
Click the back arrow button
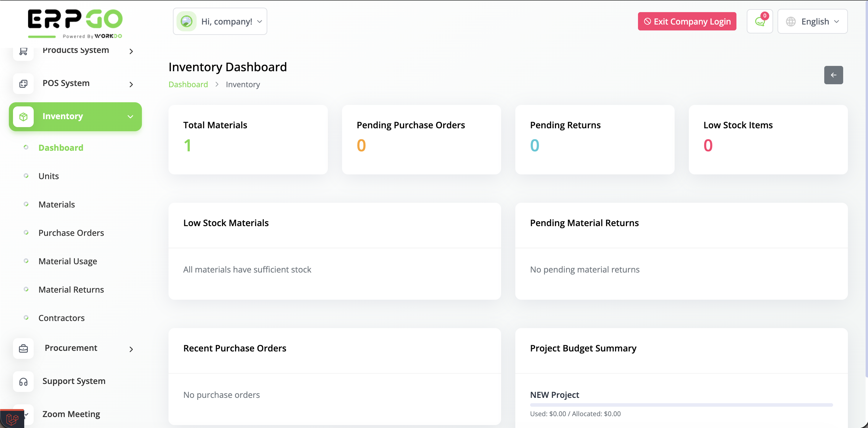833,75
